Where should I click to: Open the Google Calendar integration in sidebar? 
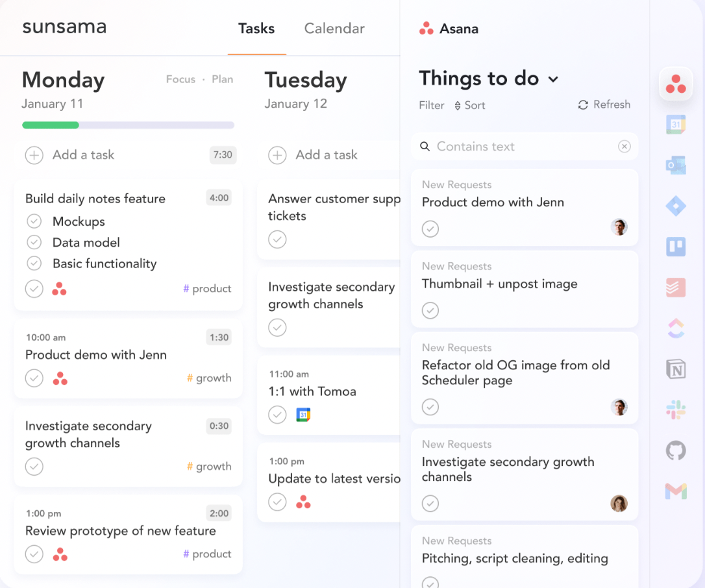tap(676, 125)
